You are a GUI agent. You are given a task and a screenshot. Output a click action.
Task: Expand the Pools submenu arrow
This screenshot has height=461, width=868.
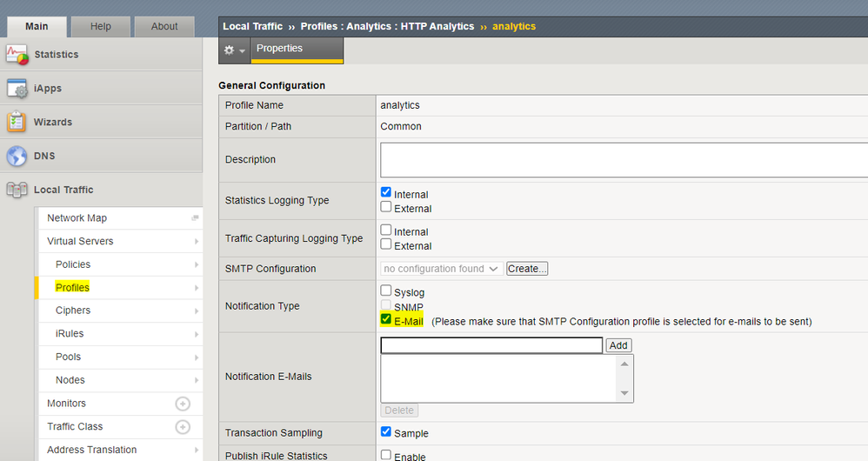pyautogui.click(x=196, y=357)
